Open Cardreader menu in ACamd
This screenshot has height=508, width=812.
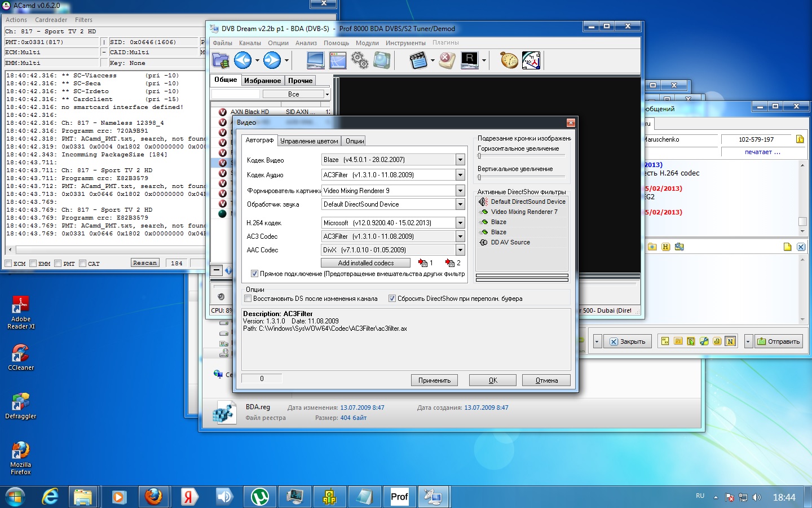51,20
